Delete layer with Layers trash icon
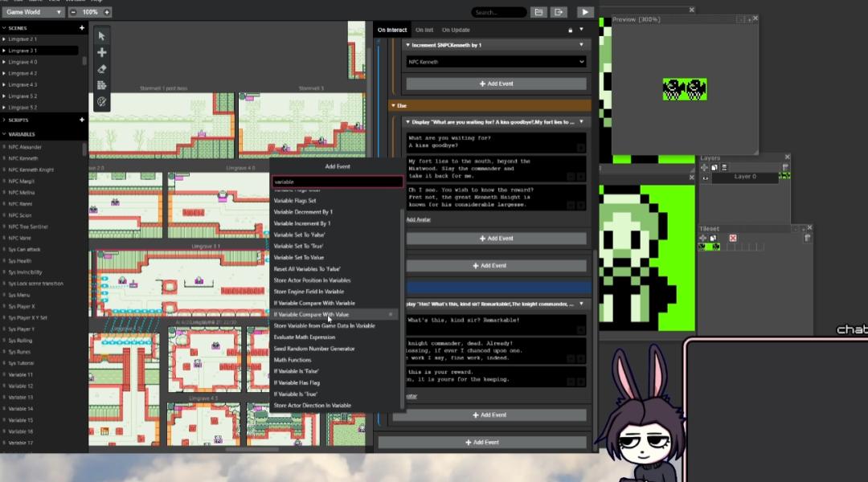The height and width of the screenshot is (482, 868). [785, 168]
